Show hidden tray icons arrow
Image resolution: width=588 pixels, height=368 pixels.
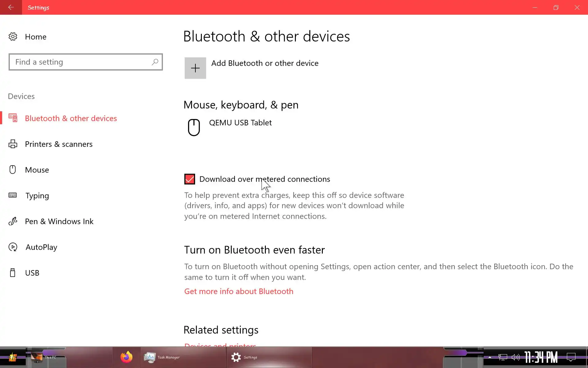tap(490, 357)
